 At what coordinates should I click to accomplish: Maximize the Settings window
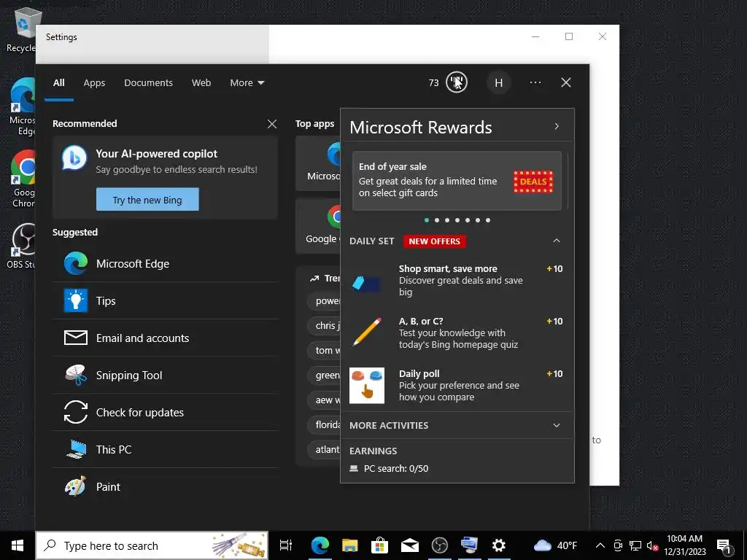[x=569, y=36]
